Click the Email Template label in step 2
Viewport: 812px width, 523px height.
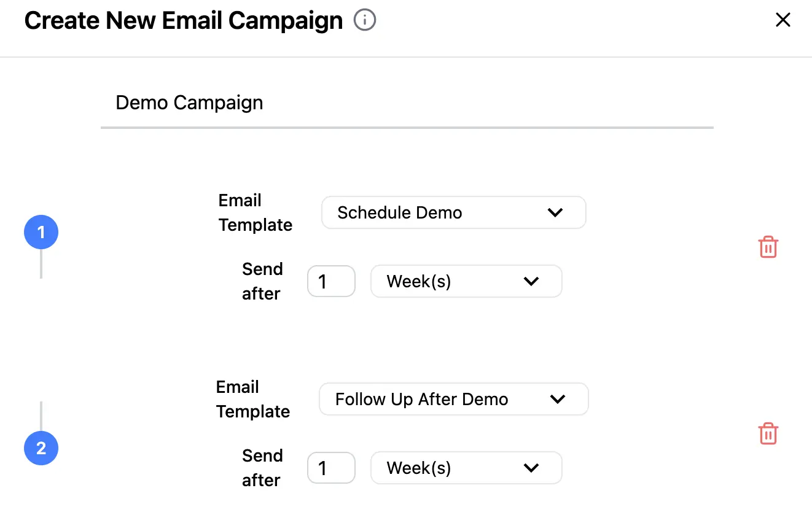252,399
